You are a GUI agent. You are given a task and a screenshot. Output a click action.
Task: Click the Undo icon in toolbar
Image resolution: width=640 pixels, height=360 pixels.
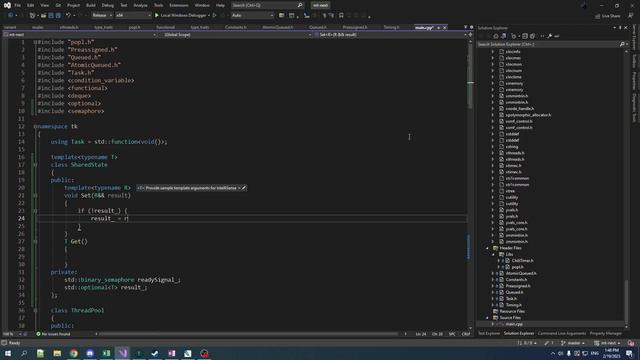[x=68, y=16]
